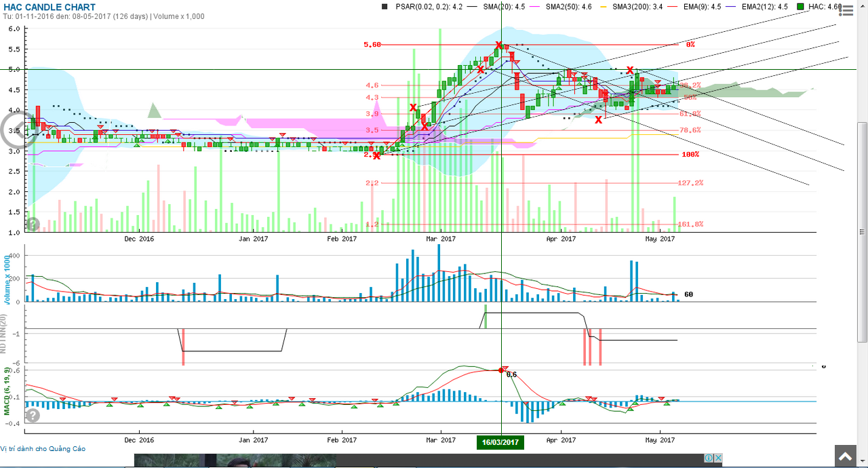Click the red MACD peak marker near 0.6
The height and width of the screenshot is (468, 868).
(x=501, y=370)
